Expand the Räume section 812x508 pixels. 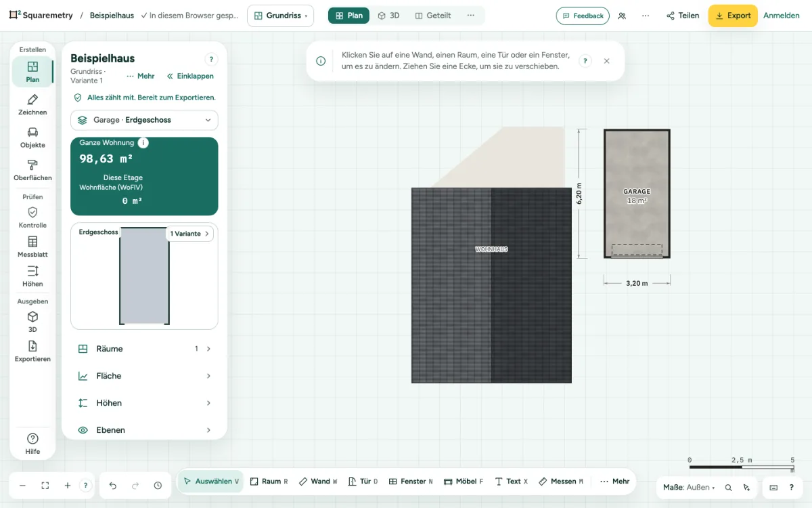pos(144,349)
